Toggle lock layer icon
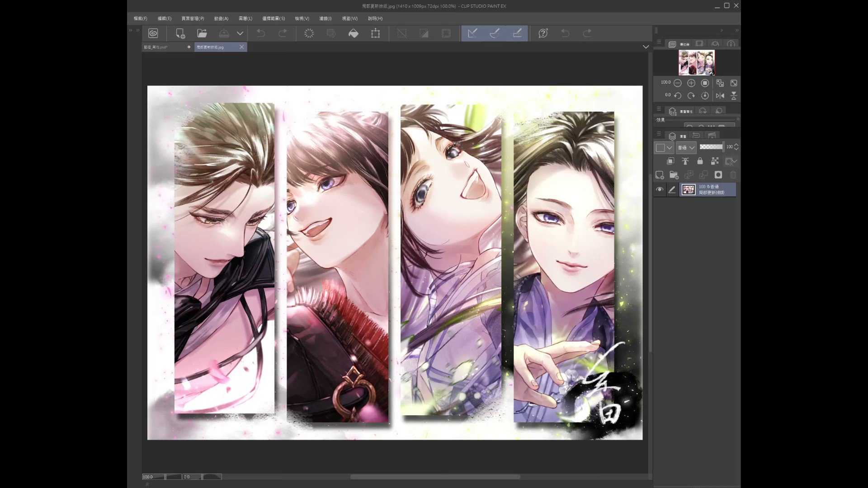Image resolution: width=868 pixels, height=488 pixels. click(700, 161)
